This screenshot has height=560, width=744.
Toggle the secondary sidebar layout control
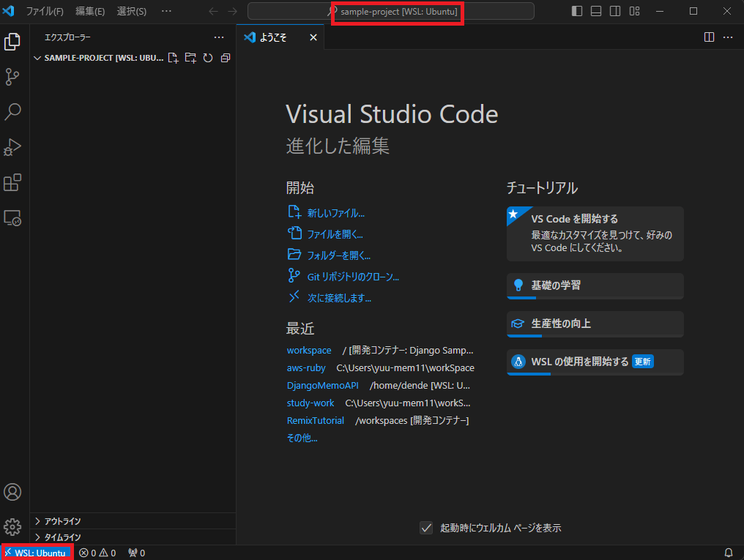click(x=615, y=11)
